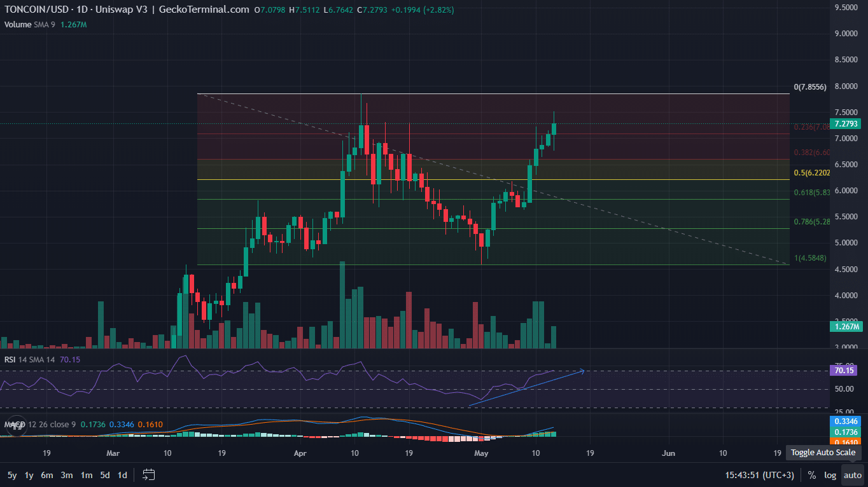Click the blue MACD value 0.3346 in legend
The image size is (868, 487).
point(121,423)
